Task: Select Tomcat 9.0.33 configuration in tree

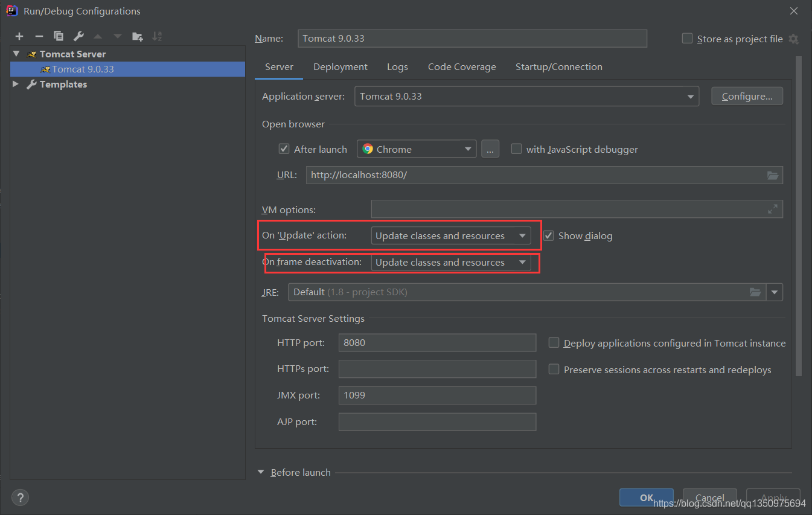Action: pyautogui.click(x=127, y=69)
